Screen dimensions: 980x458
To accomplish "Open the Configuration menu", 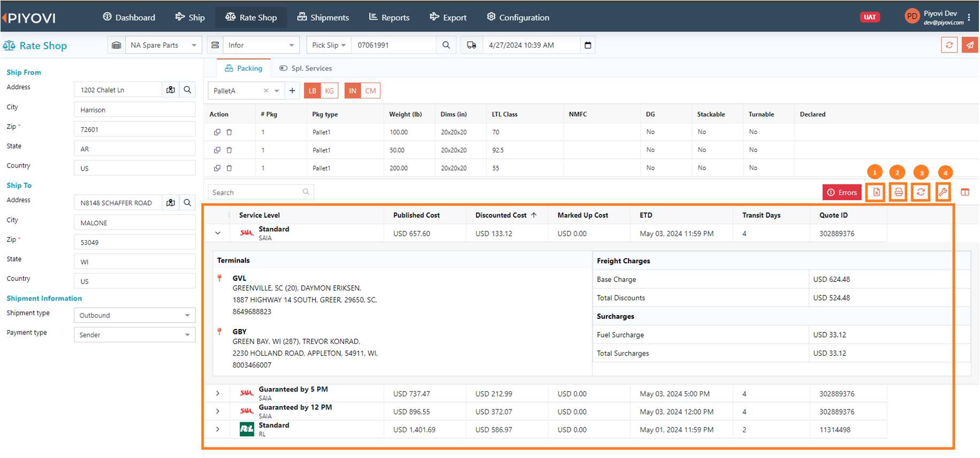I will click(518, 17).
